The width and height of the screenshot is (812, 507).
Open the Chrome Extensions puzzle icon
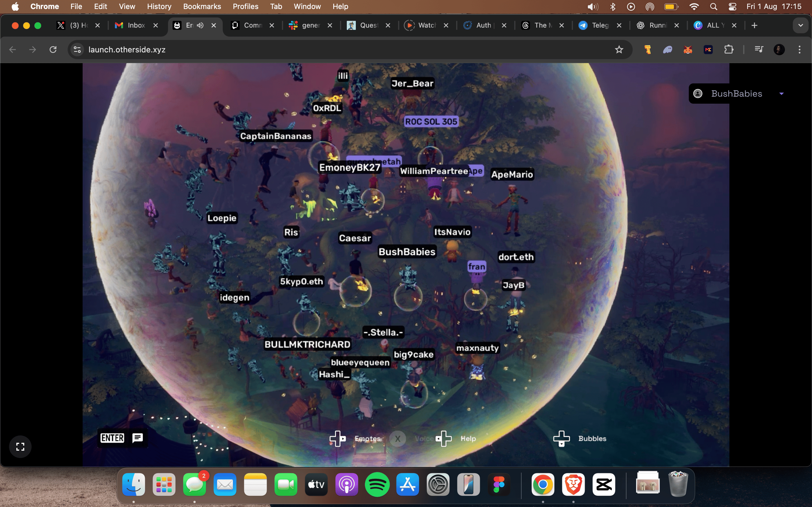(x=728, y=50)
